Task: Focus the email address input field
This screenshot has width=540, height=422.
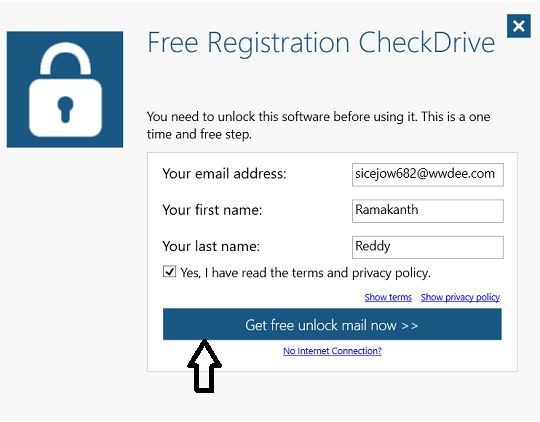Action: point(427,175)
